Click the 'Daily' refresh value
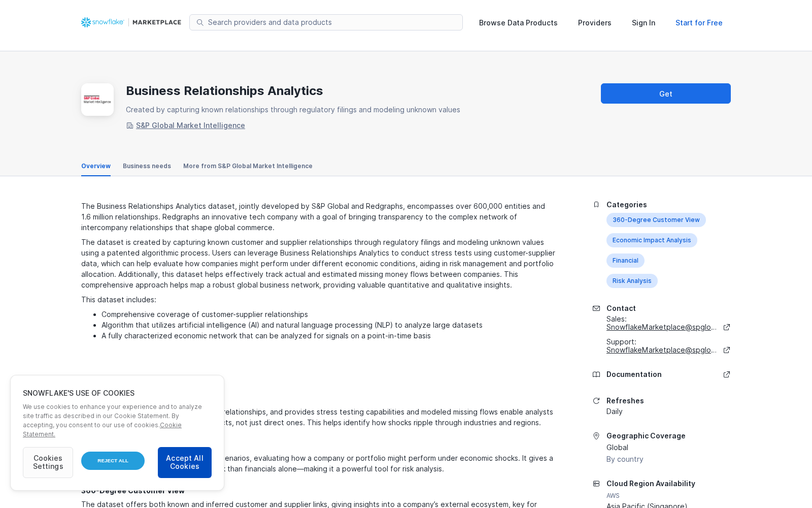Viewport: 812px width, 508px height. pyautogui.click(x=614, y=411)
